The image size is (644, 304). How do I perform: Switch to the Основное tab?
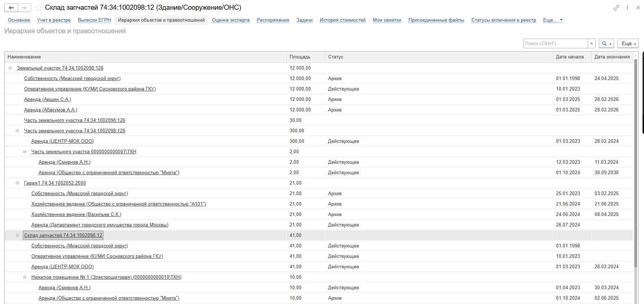click(19, 20)
